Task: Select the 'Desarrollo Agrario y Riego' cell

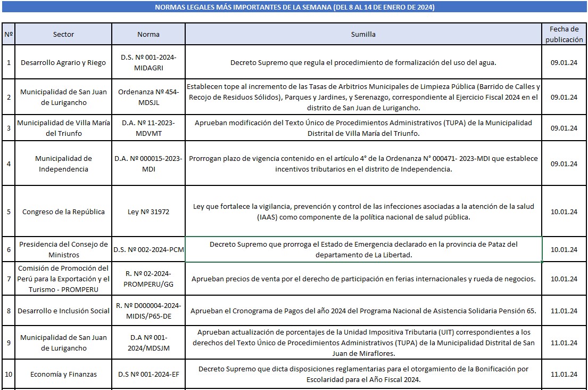Action: [x=63, y=62]
